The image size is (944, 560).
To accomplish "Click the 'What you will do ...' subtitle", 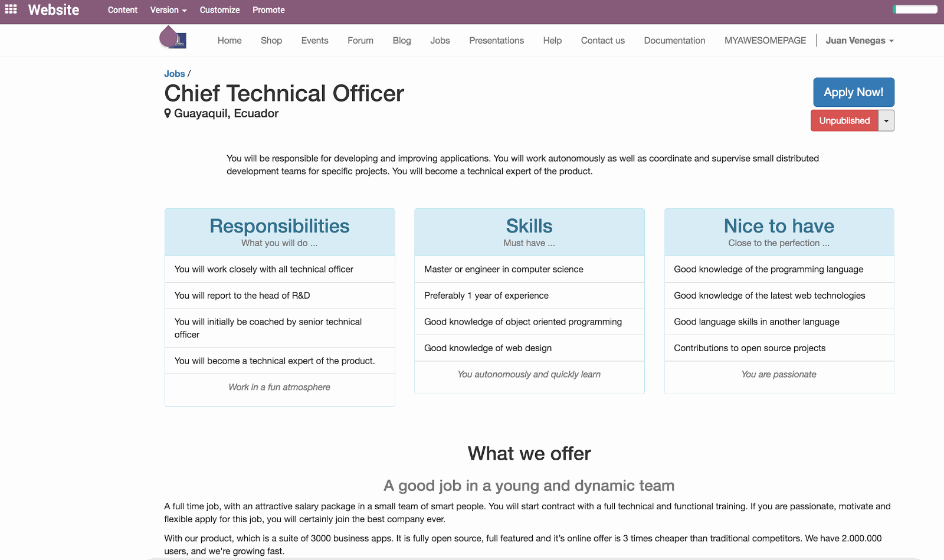I will 280,243.
